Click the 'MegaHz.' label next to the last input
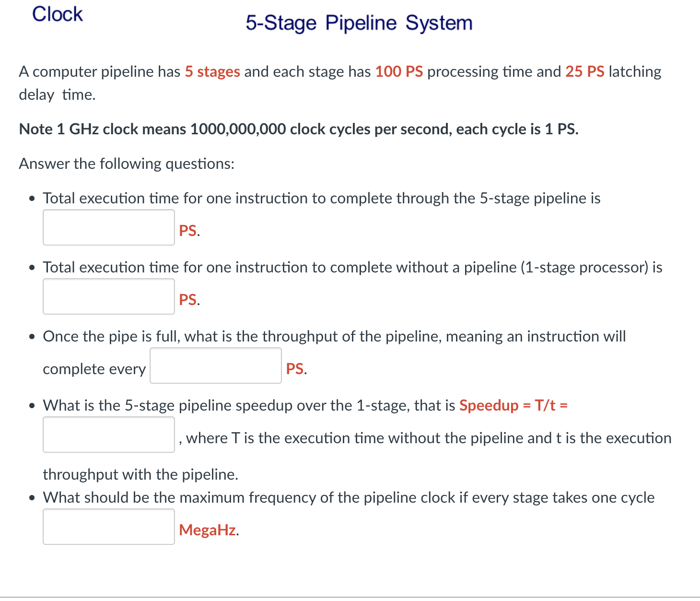 pos(208,530)
